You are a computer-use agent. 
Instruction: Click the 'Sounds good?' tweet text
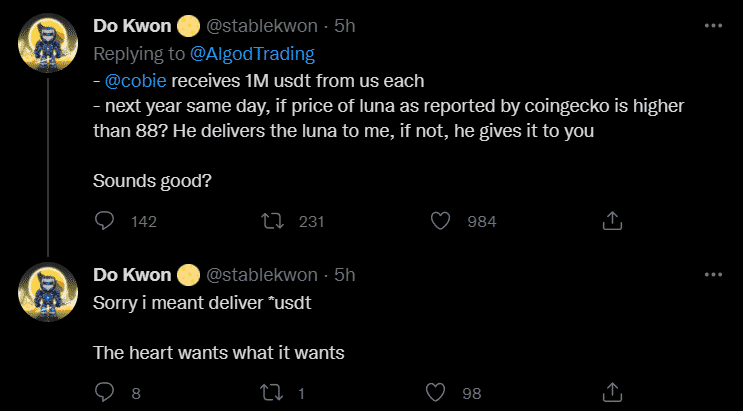click(145, 181)
